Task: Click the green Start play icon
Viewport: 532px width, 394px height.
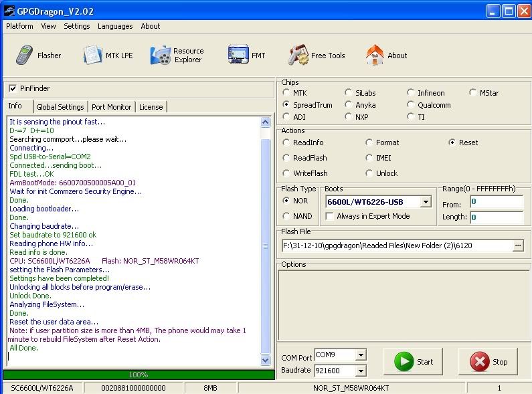Action: tap(404, 361)
